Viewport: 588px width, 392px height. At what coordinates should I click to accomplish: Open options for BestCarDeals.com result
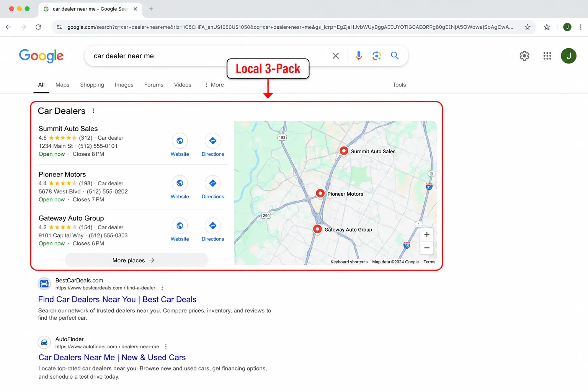point(162,288)
